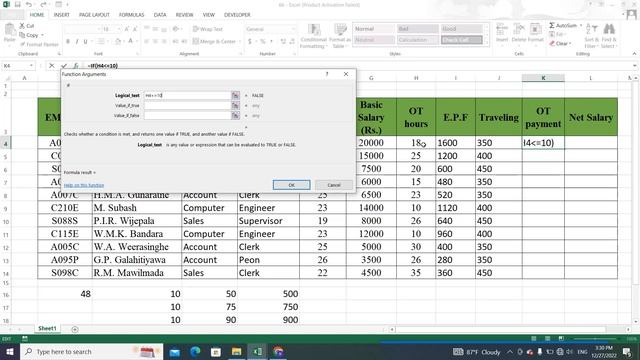Click the Insert Function fx icon
640x360 pixels.
(76, 65)
